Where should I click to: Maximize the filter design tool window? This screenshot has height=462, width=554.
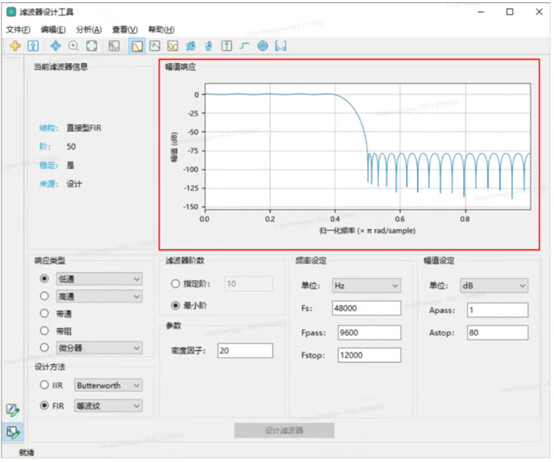coord(509,12)
